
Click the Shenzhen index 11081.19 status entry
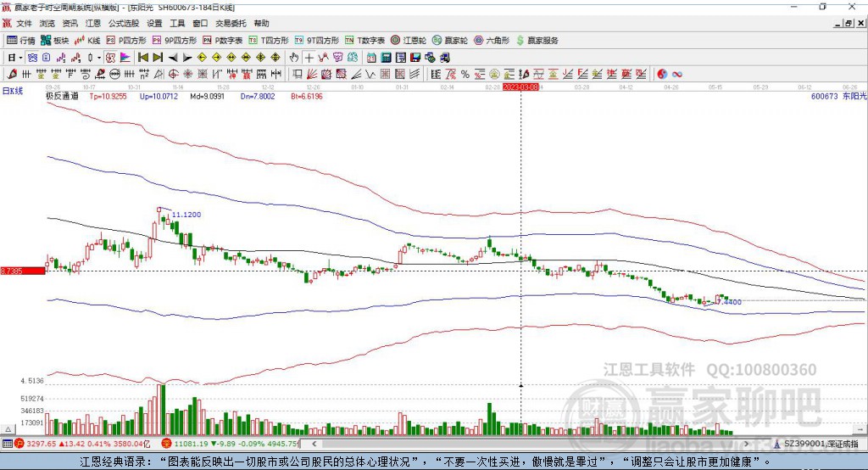click(x=230, y=444)
